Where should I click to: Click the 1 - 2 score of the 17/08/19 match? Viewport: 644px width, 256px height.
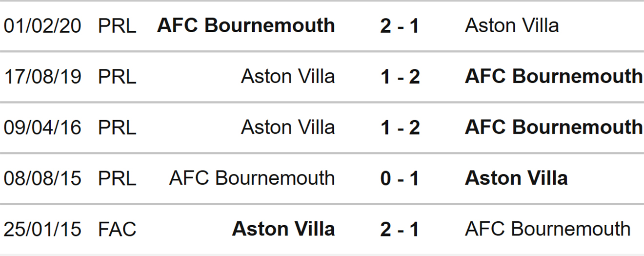[x=400, y=77]
